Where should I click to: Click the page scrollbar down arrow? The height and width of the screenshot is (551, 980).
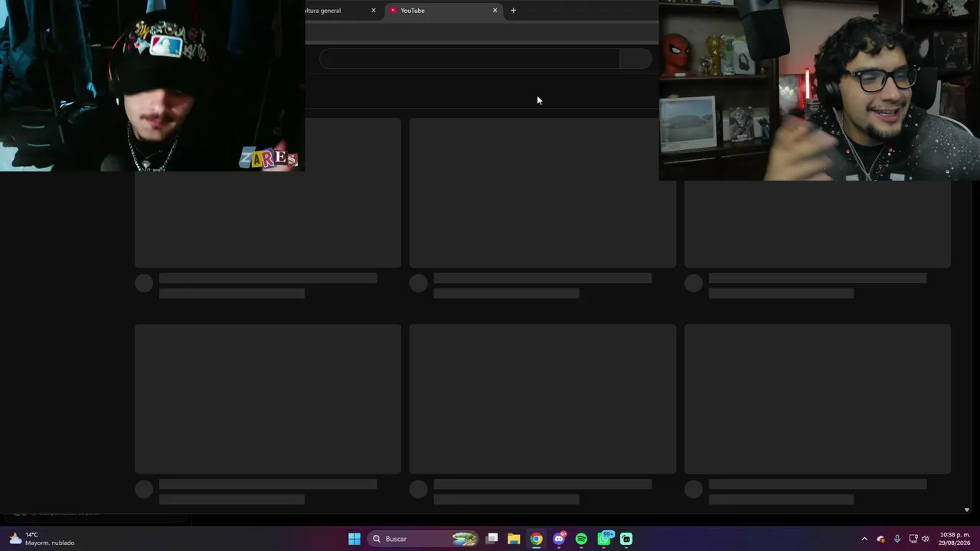(x=966, y=510)
